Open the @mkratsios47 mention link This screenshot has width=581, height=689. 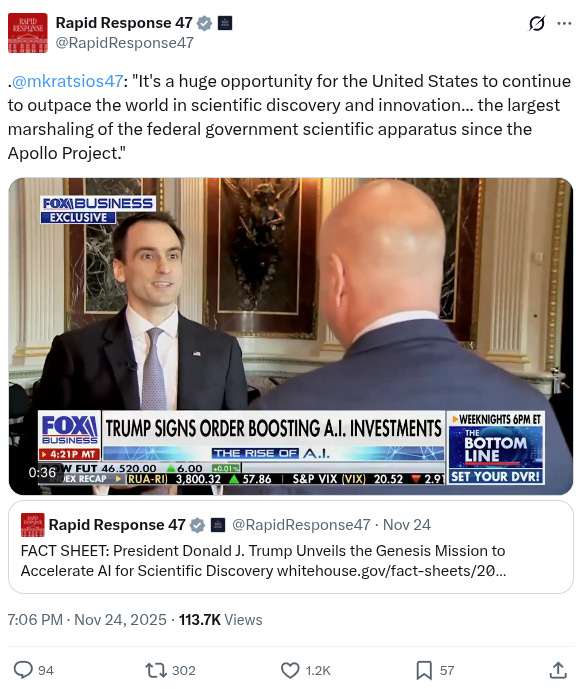click(x=68, y=81)
